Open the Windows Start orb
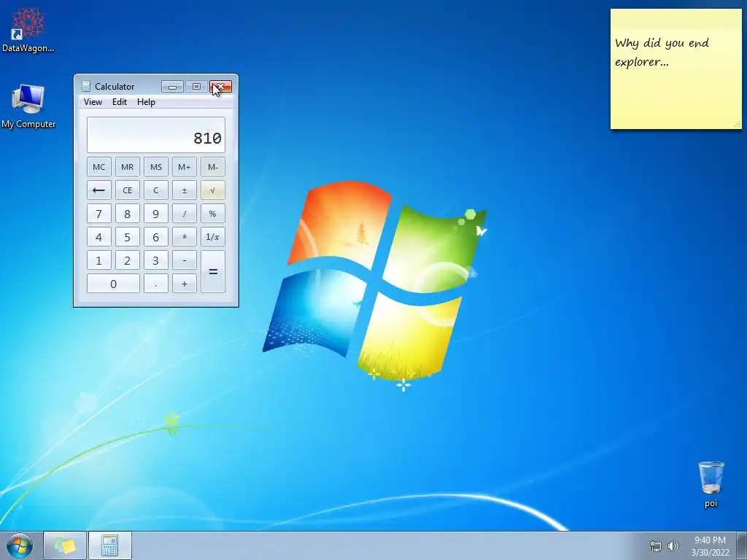This screenshot has width=747, height=560. pyautogui.click(x=20, y=545)
